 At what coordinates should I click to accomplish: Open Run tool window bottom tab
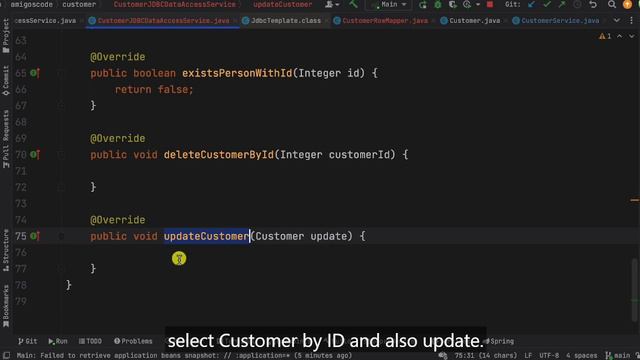tap(58, 341)
